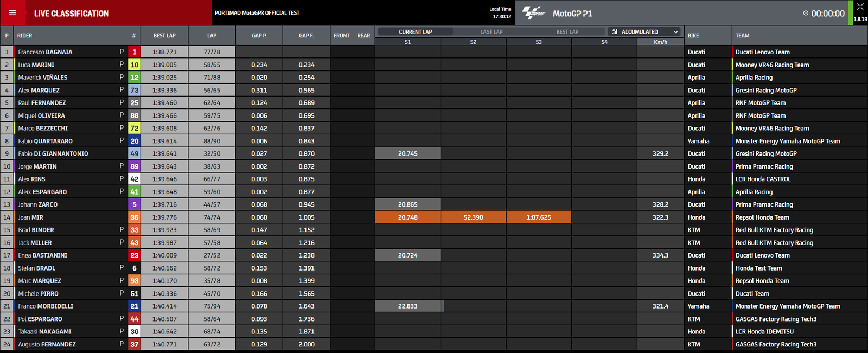Screen dimensions: 868x353
Task: Click Morbidelli's S1 time 22.833
Action: [x=408, y=306]
